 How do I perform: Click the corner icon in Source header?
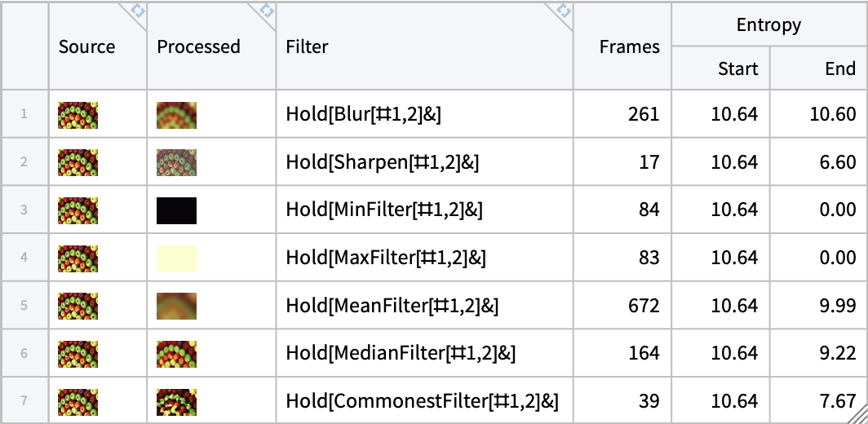point(137,11)
